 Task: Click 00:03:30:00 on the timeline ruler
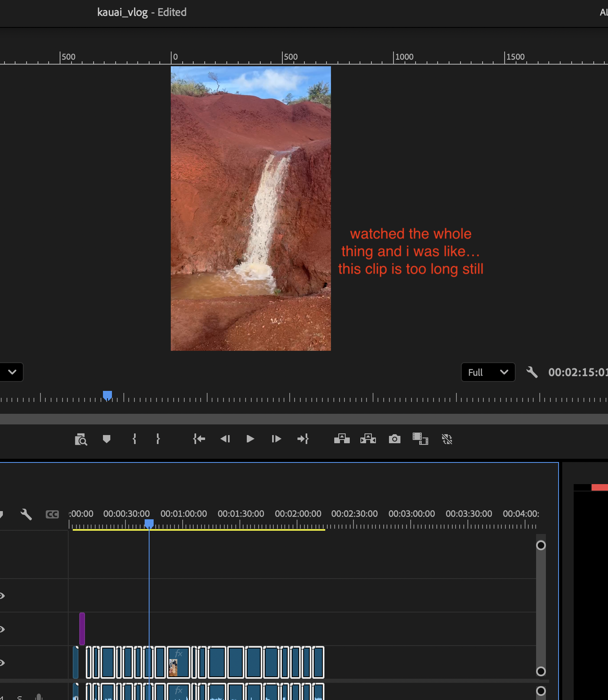pyautogui.click(x=469, y=514)
